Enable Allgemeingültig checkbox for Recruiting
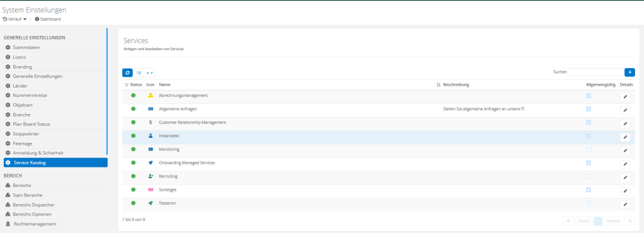 point(589,176)
